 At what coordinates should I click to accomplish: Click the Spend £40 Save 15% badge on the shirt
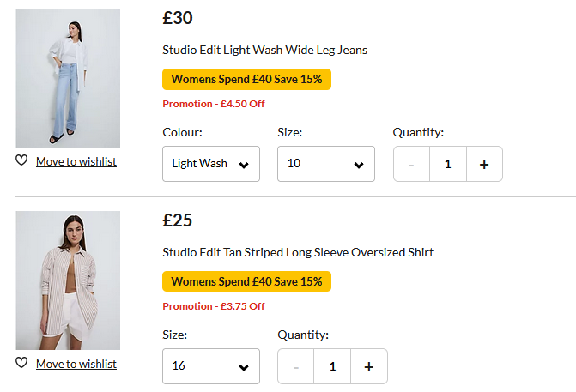(x=246, y=281)
